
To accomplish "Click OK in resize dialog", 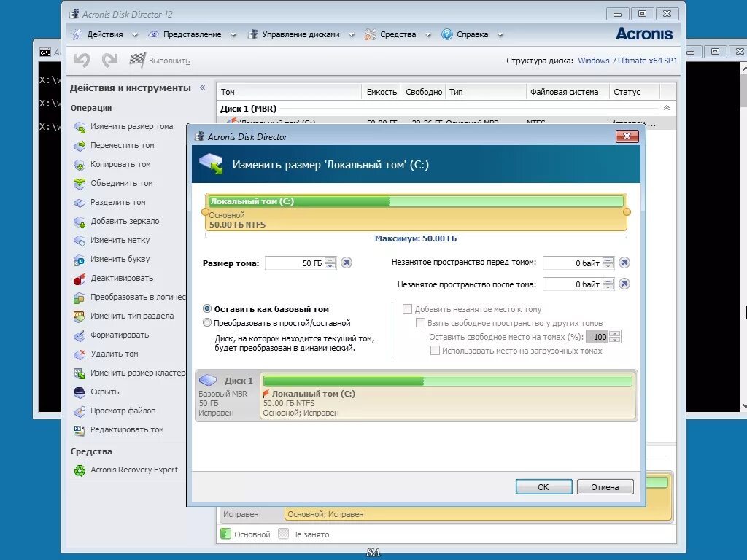I will [543, 486].
